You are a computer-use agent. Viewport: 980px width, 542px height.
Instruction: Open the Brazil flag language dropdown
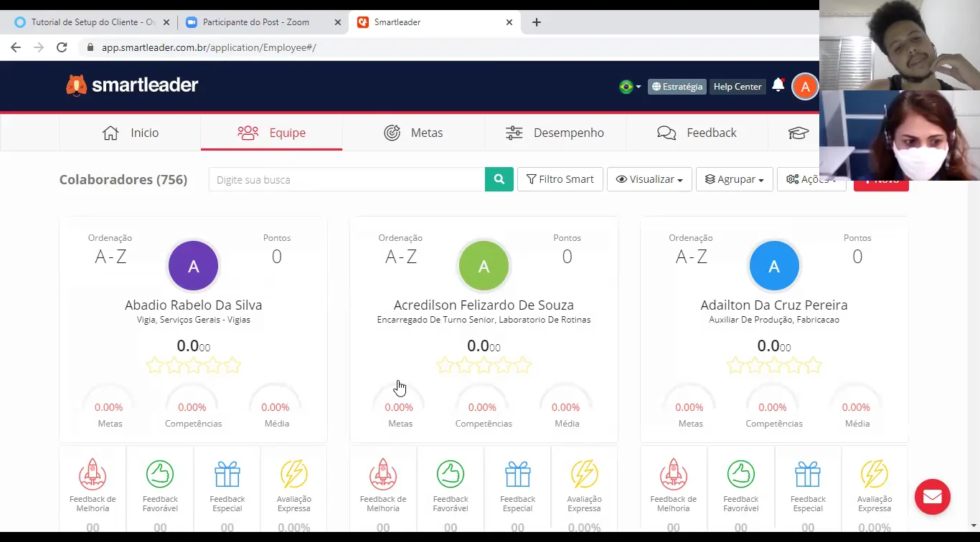tap(630, 87)
